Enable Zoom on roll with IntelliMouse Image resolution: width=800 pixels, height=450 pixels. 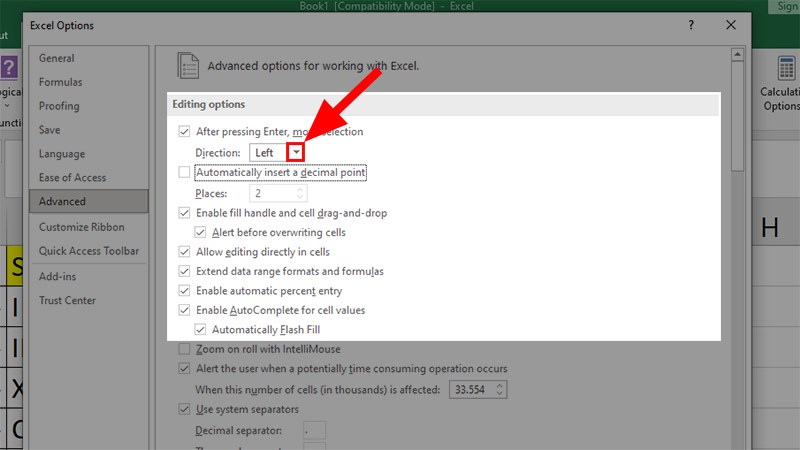[x=184, y=349]
